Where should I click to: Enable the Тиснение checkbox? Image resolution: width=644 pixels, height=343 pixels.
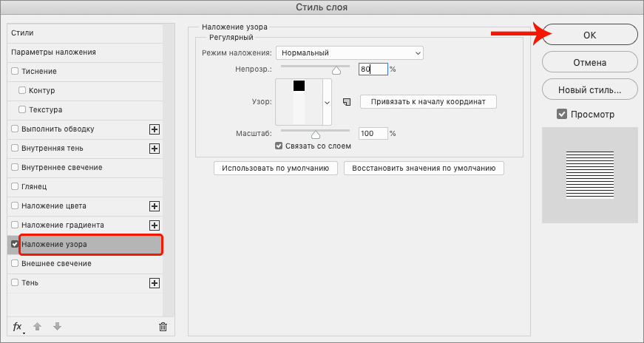point(15,72)
